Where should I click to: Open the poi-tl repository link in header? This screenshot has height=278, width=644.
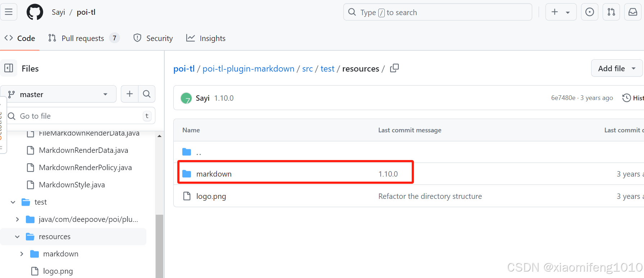point(86,12)
